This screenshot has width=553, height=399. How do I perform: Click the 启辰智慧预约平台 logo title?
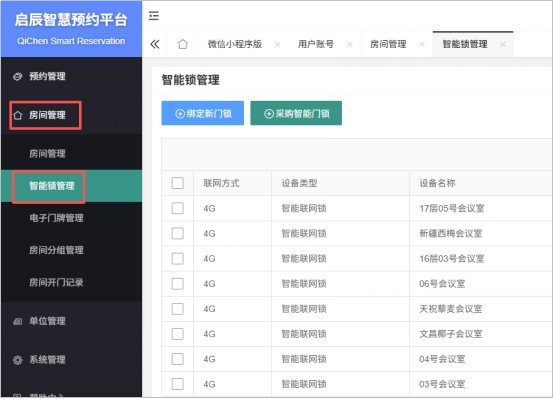[x=71, y=20]
